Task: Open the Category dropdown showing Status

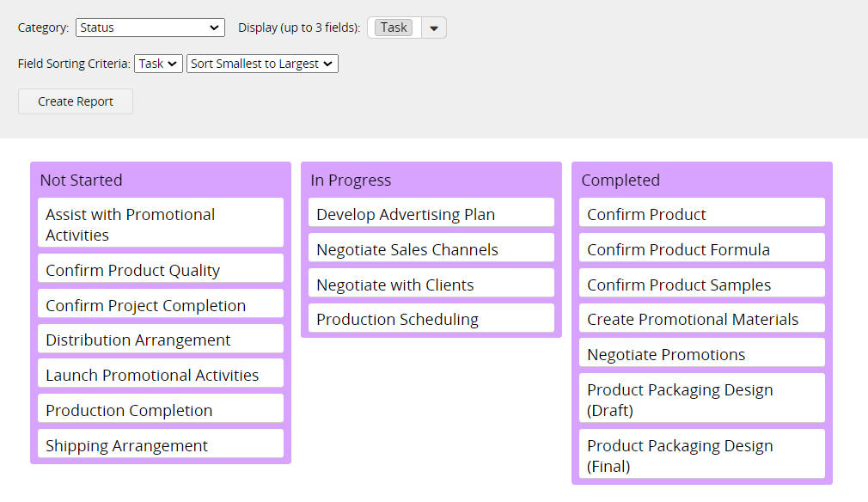Action: tap(150, 28)
